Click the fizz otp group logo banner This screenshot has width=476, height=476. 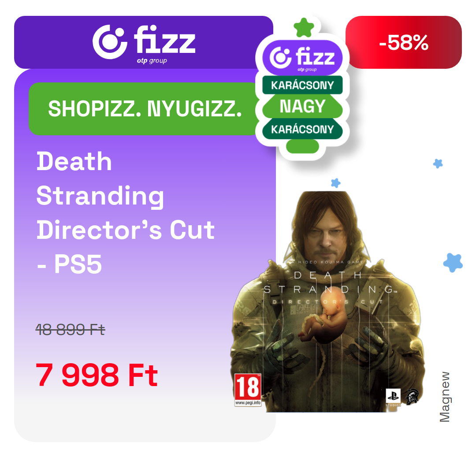click(144, 42)
